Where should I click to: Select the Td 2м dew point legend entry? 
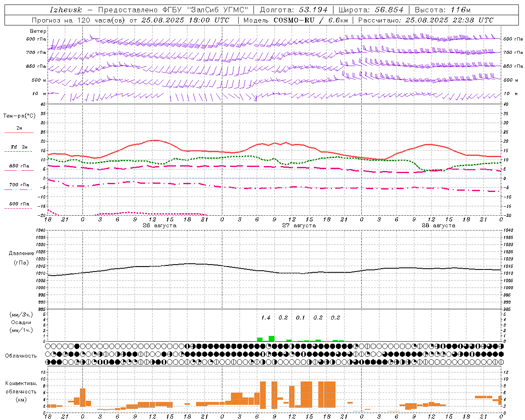tap(19, 147)
